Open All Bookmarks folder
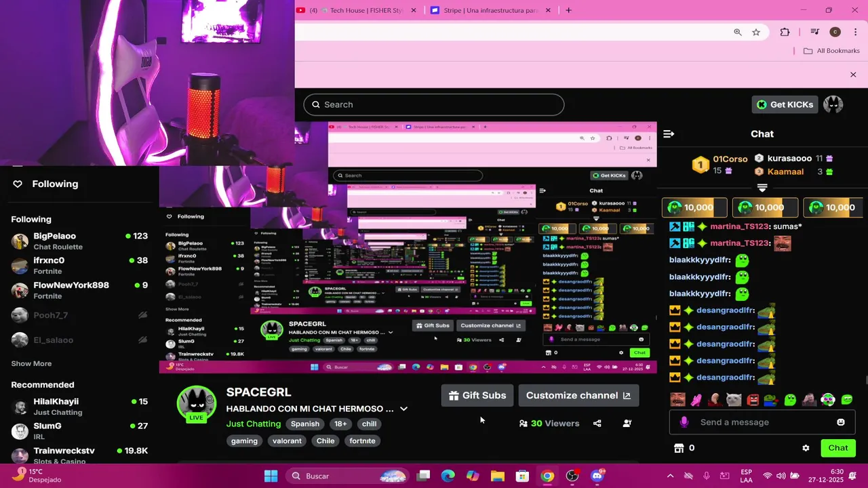The width and height of the screenshot is (868, 488). [831, 51]
